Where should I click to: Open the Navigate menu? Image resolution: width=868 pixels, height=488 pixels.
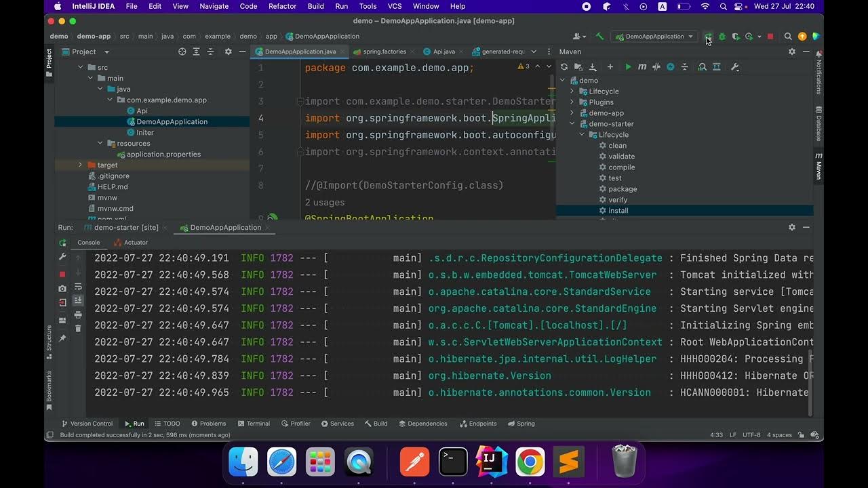pyautogui.click(x=214, y=6)
